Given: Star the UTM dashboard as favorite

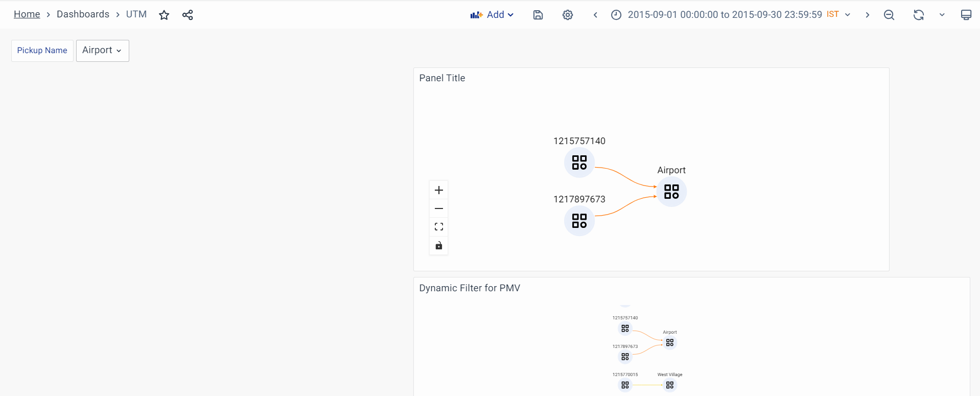Looking at the screenshot, I should [164, 15].
